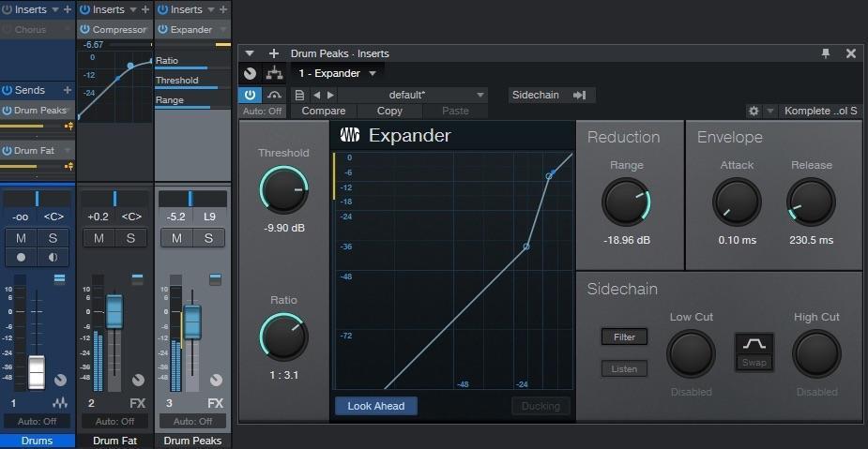Click the Range knob
The height and width of the screenshot is (449, 868).
point(626,202)
